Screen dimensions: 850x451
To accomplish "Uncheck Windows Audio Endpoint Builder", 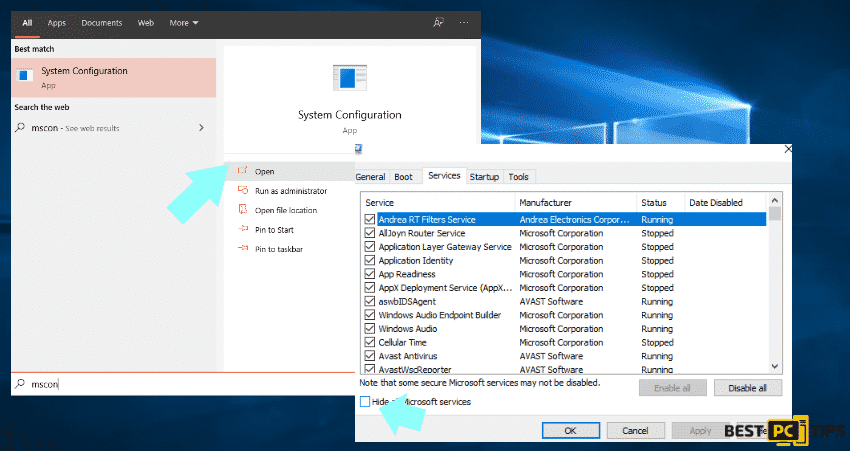I will [370, 314].
